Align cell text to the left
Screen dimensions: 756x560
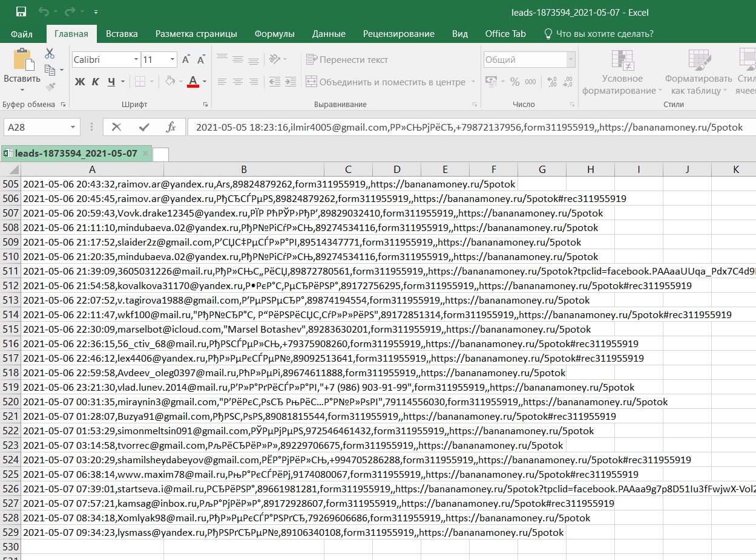222,82
